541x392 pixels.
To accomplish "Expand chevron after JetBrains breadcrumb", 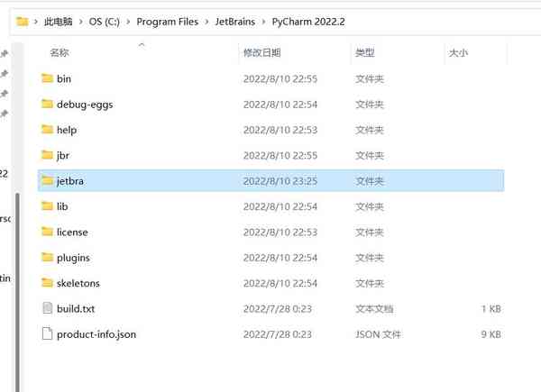I will click(x=263, y=22).
